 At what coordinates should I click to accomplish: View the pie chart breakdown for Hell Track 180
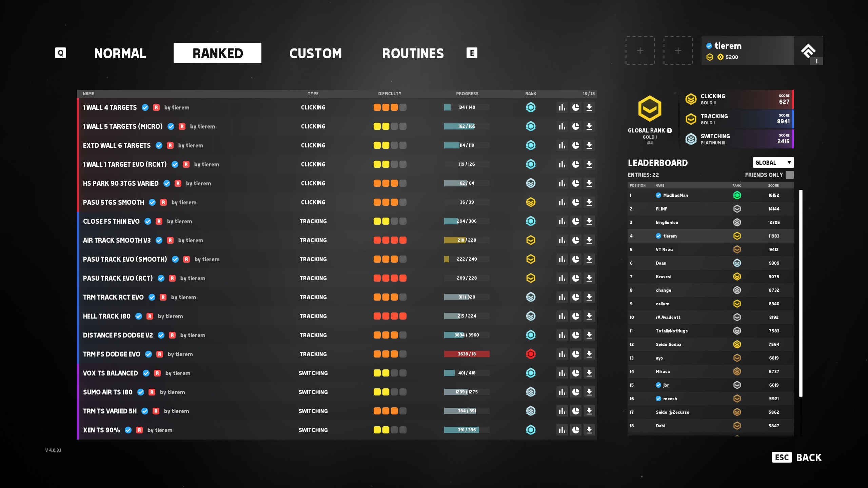tap(576, 316)
